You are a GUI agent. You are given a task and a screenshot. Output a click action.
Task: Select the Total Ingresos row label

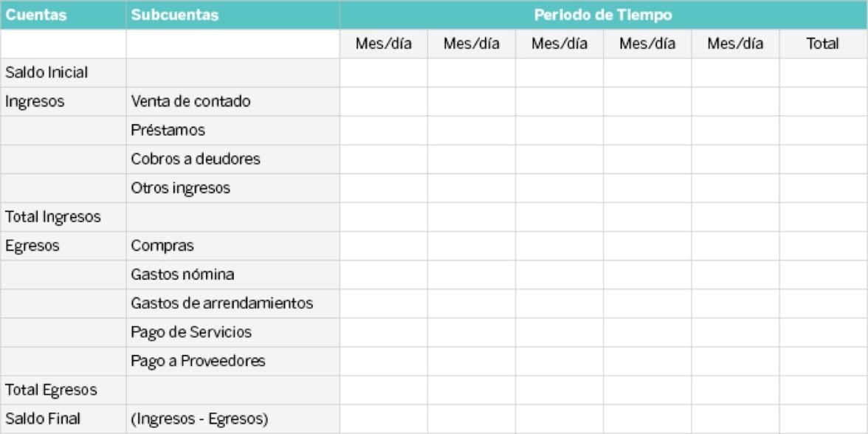pos(53,217)
